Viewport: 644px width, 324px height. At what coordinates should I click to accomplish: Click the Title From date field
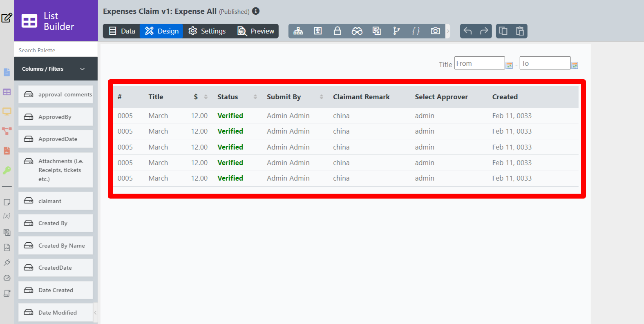479,63
